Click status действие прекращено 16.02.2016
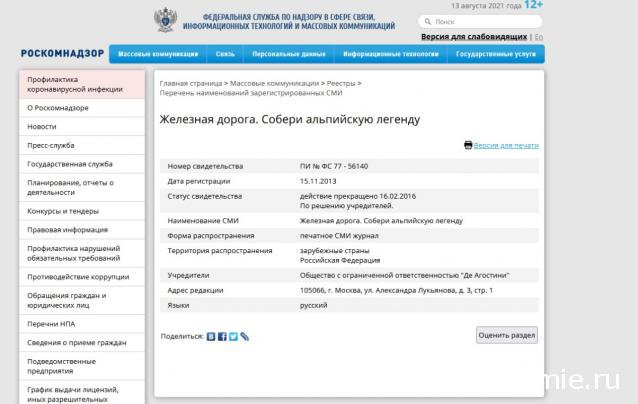The image size is (638, 404). (358, 196)
